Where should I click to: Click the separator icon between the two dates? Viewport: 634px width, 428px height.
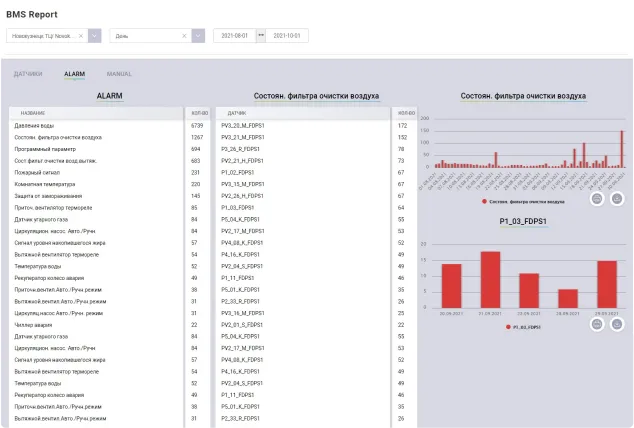[x=261, y=35]
